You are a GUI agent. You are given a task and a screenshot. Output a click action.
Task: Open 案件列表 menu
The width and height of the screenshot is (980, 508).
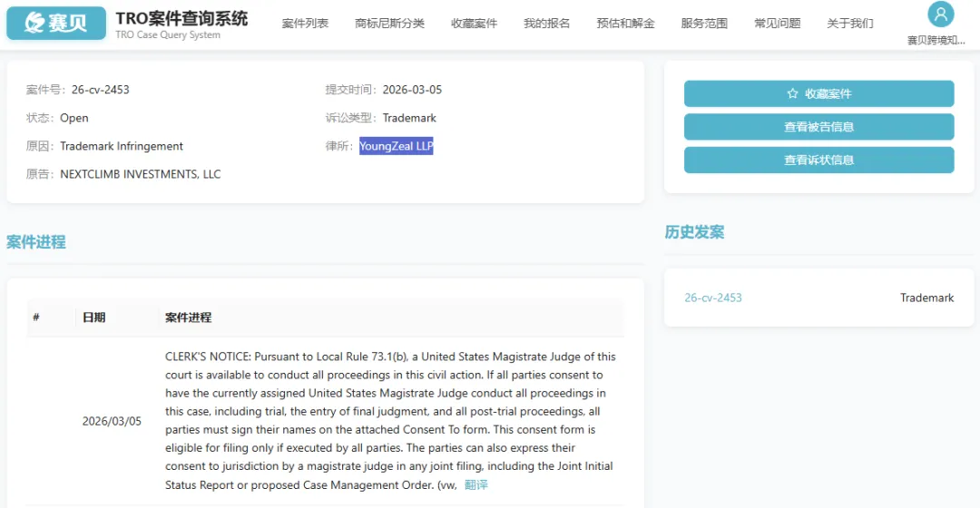point(305,23)
